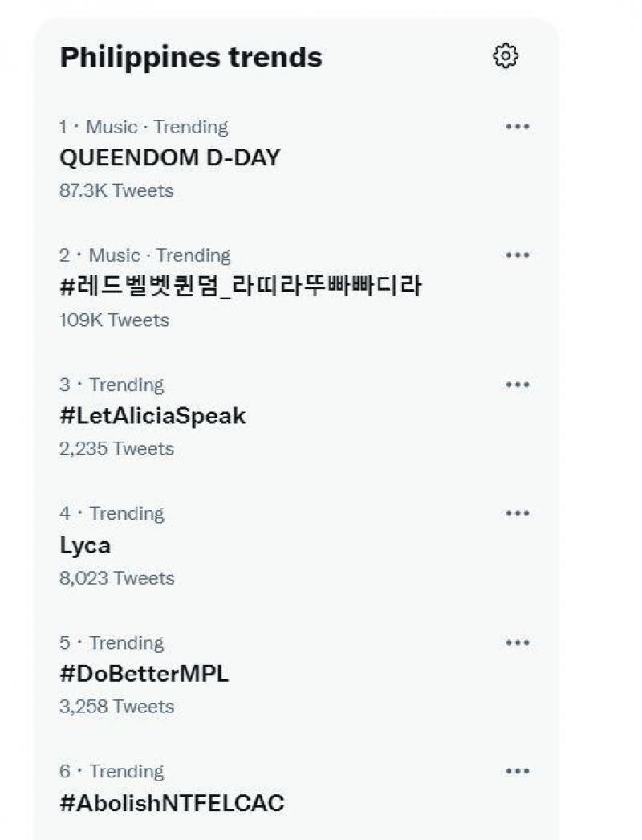642x840 pixels.
Task: Open the QUEENDOM D-DAY trend
Action: [170, 157]
